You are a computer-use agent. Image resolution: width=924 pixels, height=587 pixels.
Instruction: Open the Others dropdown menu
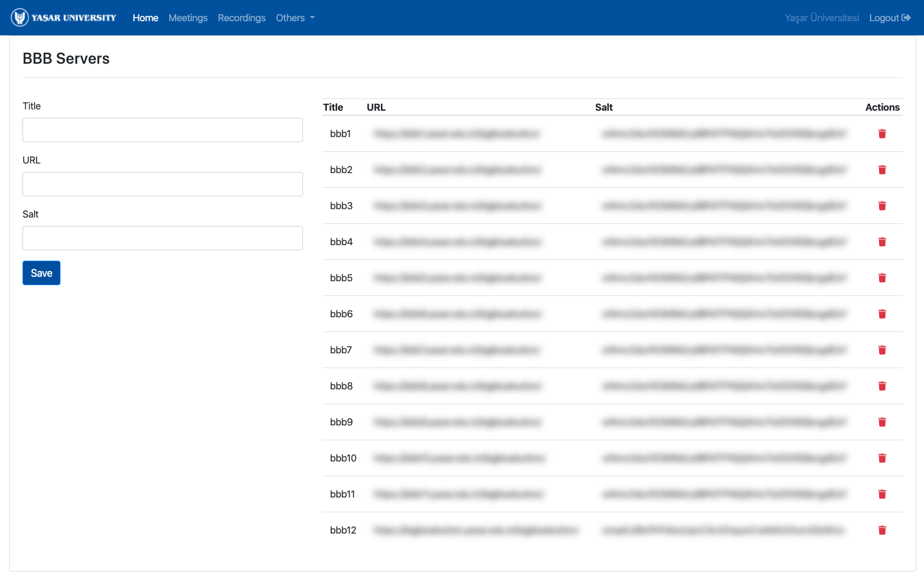[x=295, y=17]
